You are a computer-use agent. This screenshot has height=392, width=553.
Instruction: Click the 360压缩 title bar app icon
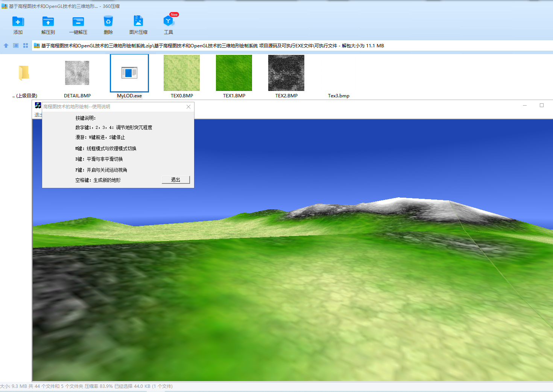coord(5,6)
